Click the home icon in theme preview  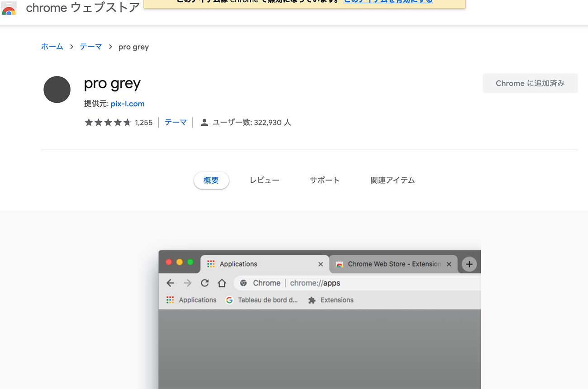coord(222,283)
